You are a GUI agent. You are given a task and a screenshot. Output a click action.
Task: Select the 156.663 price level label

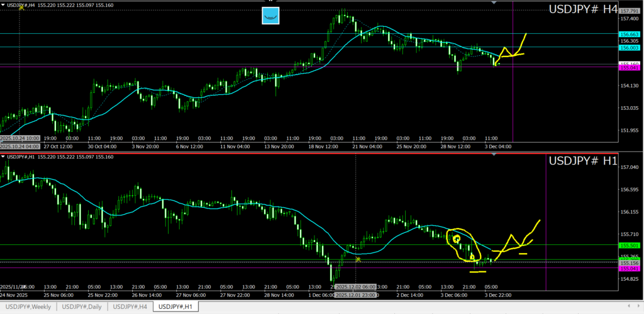click(630, 34)
